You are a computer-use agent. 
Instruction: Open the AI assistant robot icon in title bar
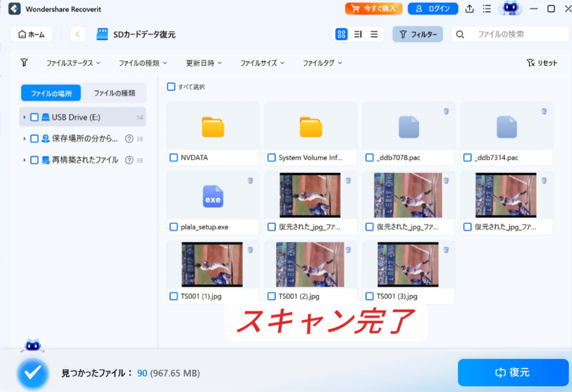tap(509, 9)
